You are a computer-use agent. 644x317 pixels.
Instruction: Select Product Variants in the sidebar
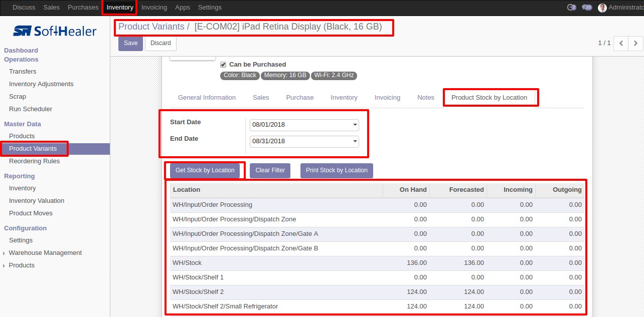click(55, 149)
